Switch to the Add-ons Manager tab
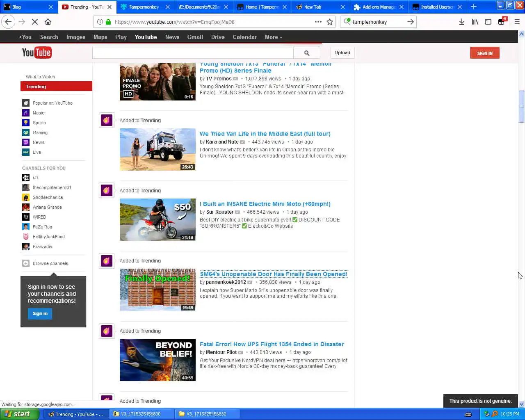Image resolution: width=525 pixels, height=420 pixels. 378,7
